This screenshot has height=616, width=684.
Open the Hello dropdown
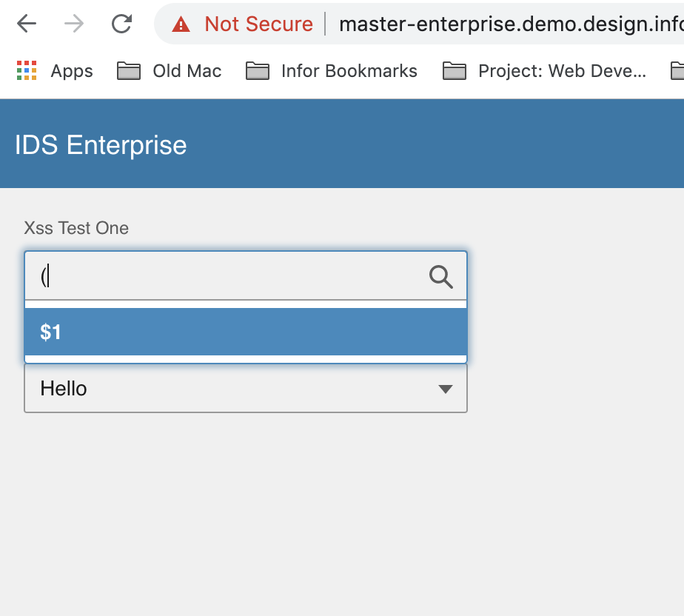[246, 388]
